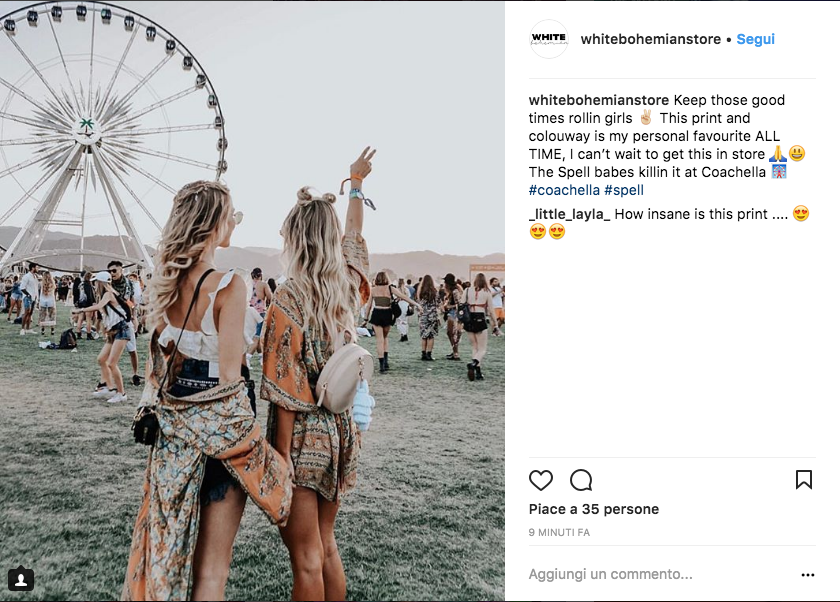Open the 9 MINUTI FA timestamp link

(x=559, y=532)
